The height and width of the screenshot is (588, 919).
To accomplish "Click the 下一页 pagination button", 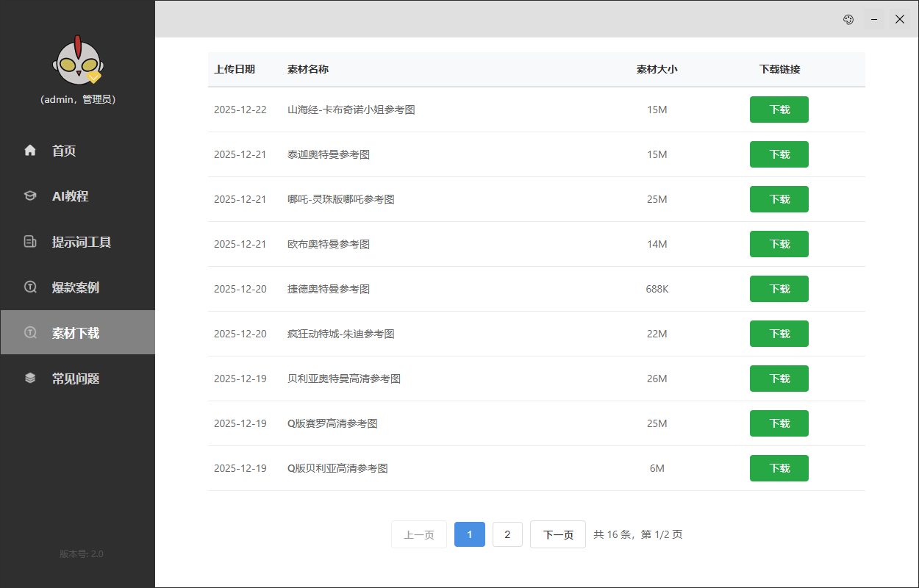I will coord(557,534).
